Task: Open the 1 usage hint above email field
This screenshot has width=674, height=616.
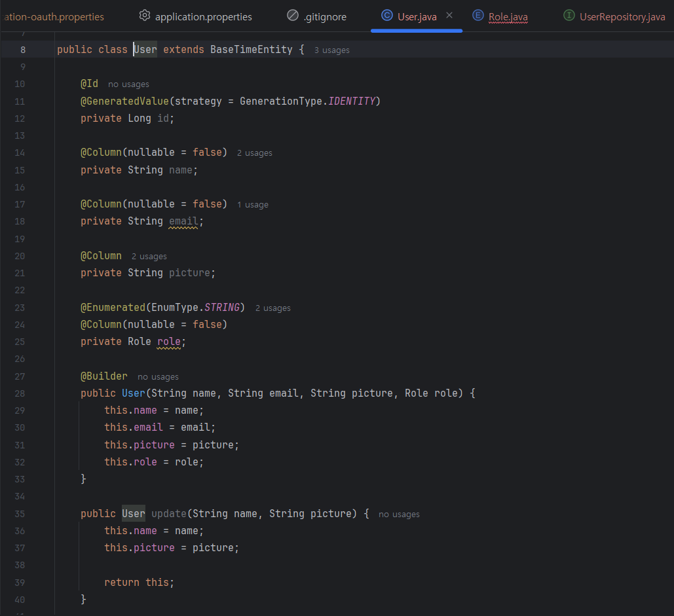Action: point(253,205)
